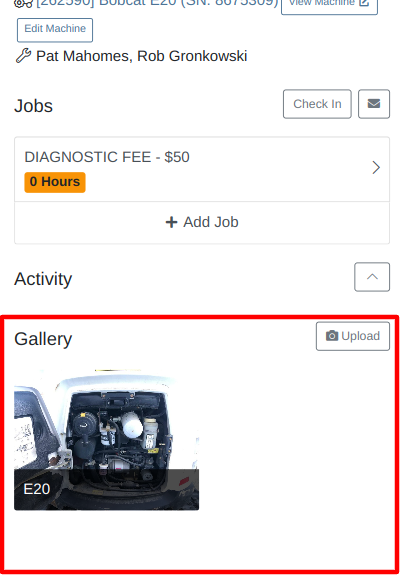The width and height of the screenshot is (404, 577).
Task: Open the Bobcat E20 machine link
Action: (x=157, y=3)
